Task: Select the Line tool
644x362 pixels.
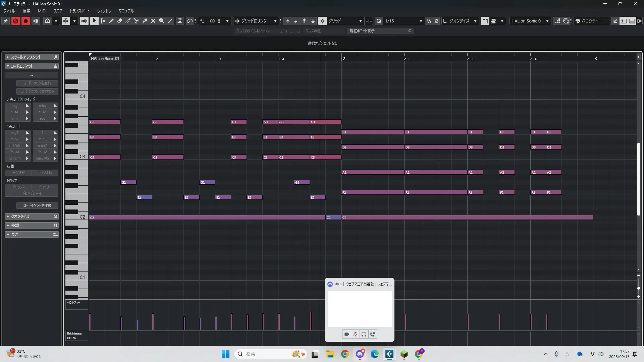Action: [170, 21]
